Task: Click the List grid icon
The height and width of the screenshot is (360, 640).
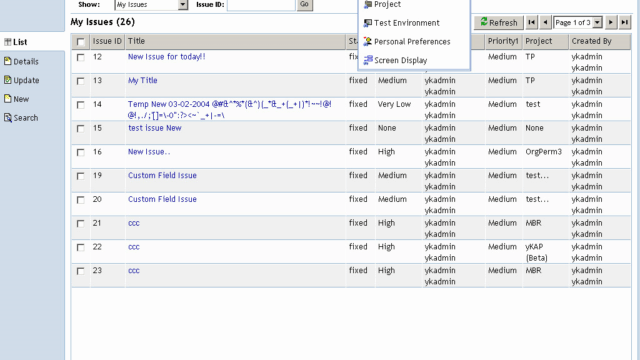Action: click(7, 42)
